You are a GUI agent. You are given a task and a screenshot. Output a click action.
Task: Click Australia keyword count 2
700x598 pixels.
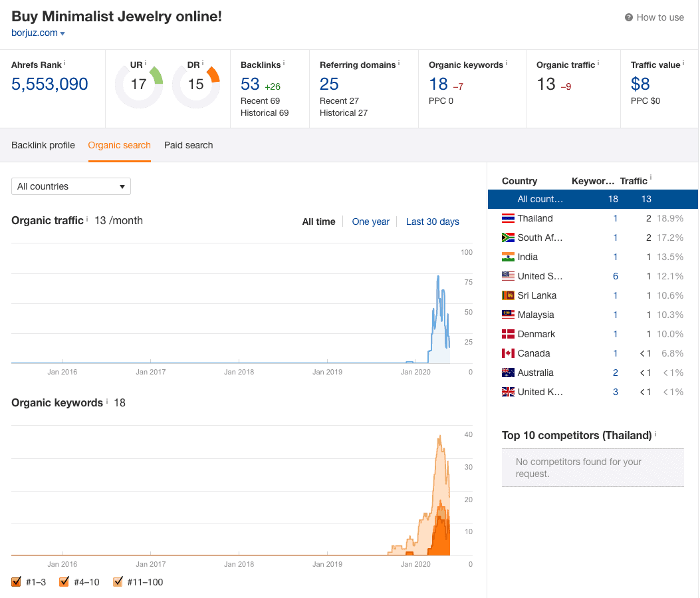615,373
